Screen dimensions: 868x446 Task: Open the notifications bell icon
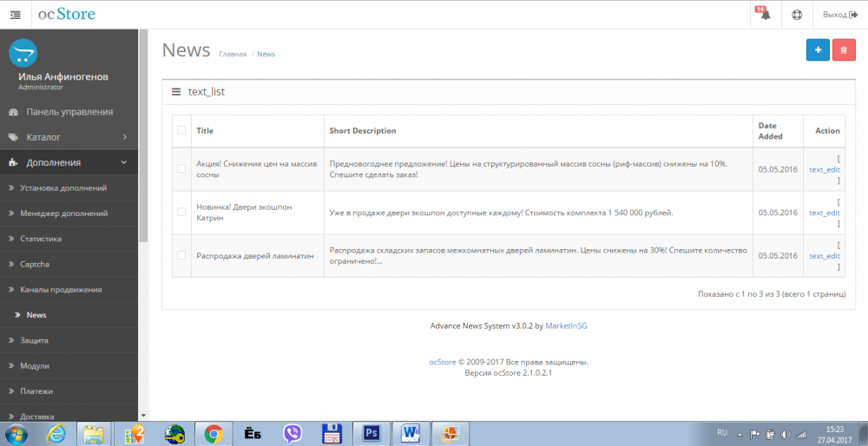click(765, 15)
